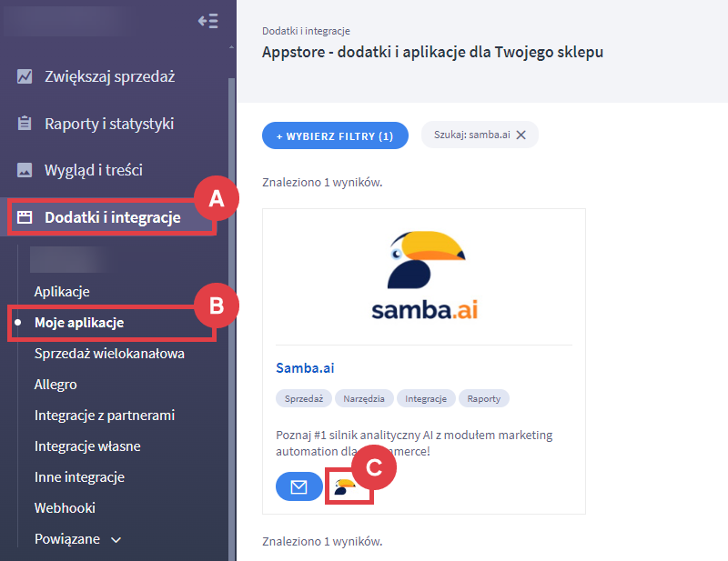Image resolution: width=728 pixels, height=561 pixels.
Task: Open the Dodatki i integracje menu
Action: [x=112, y=217]
